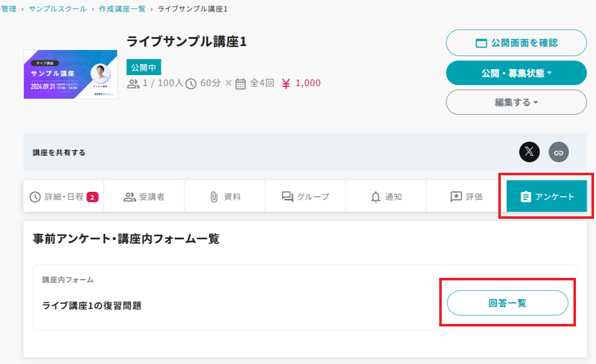
Task: Switch to the 受講者 tab
Action: 144,197
